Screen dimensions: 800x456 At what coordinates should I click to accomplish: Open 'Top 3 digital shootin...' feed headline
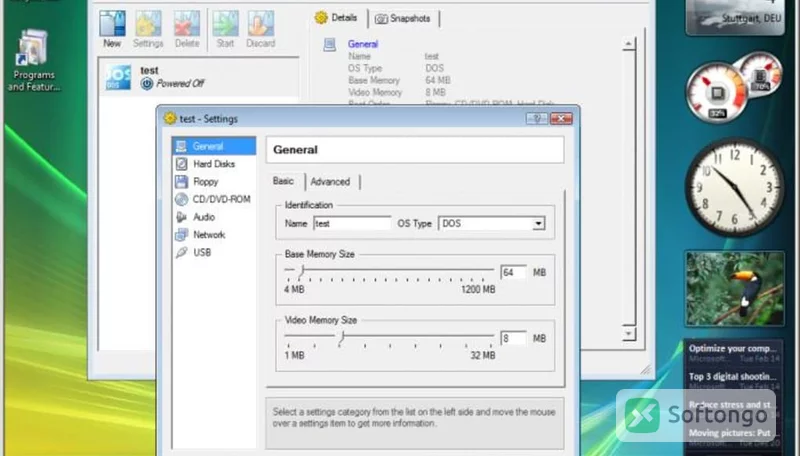coord(733,377)
